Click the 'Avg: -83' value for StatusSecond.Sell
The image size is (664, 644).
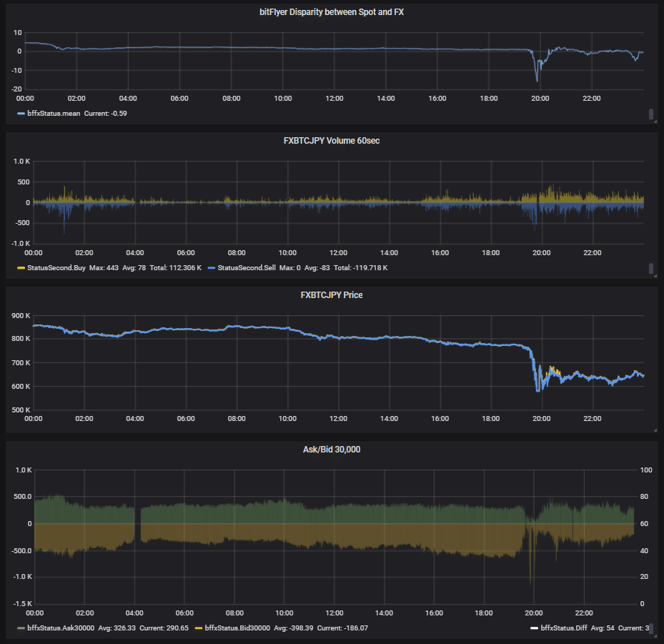317,268
